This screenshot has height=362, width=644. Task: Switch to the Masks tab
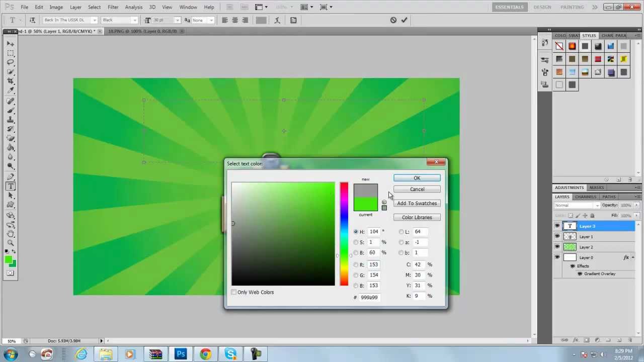point(597,188)
